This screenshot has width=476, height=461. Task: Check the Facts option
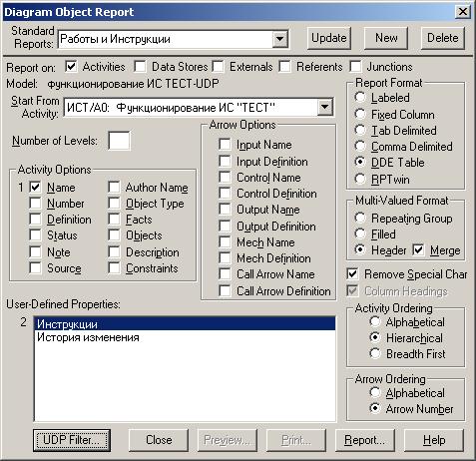tap(114, 220)
